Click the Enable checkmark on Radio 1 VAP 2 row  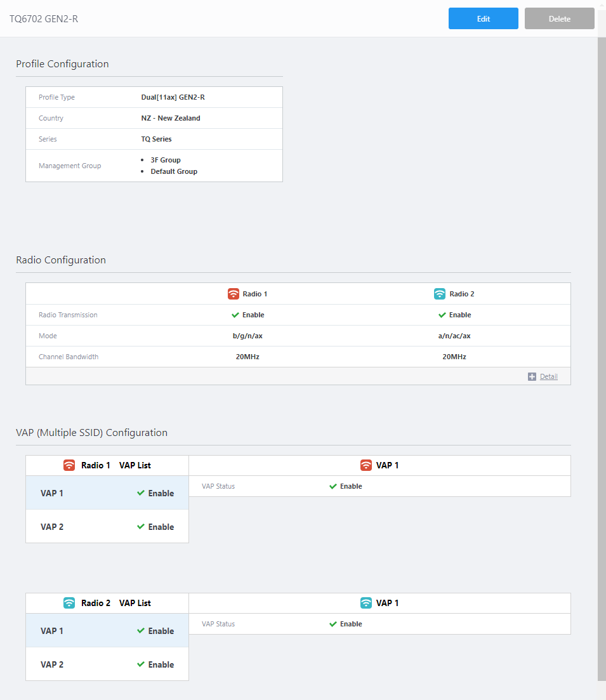(141, 527)
